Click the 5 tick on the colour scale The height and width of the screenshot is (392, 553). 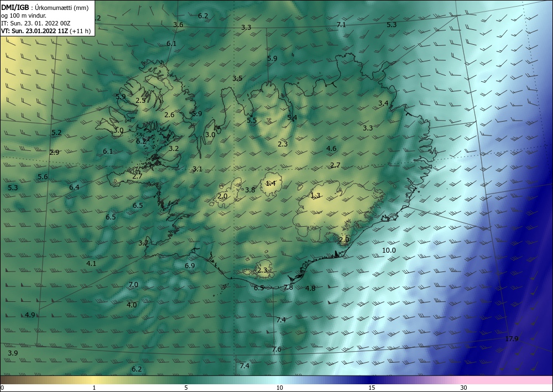(x=186, y=388)
